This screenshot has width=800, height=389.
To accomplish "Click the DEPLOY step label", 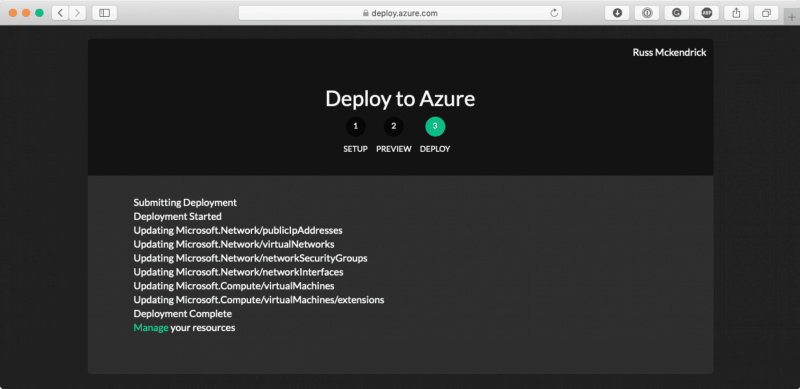I will coord(435,149).
